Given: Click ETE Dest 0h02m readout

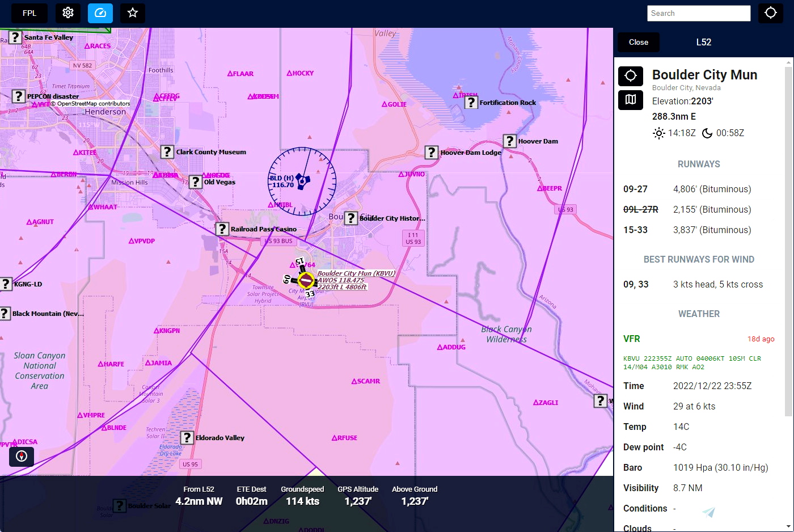Looking at the screenshot, I should [x=251, y=496].
